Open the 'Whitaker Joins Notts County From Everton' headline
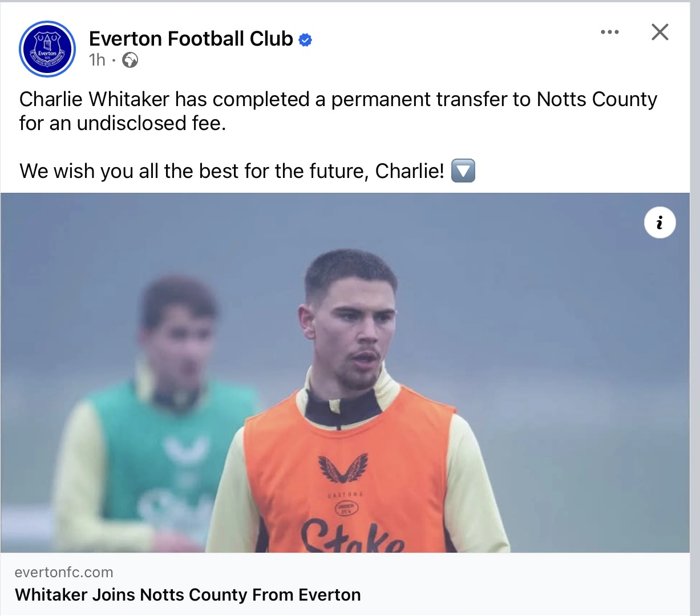 188,594
